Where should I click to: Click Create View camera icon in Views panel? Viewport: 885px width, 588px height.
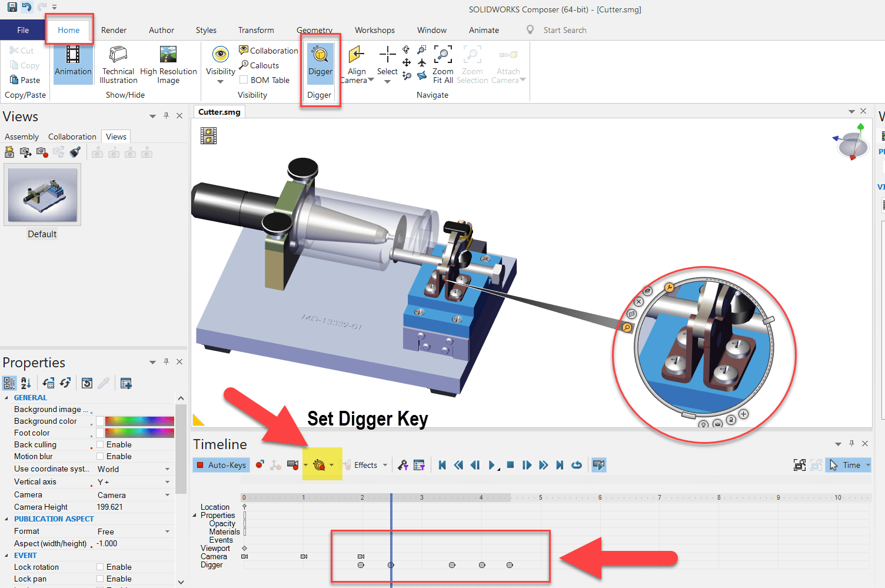tap(9, 152)
